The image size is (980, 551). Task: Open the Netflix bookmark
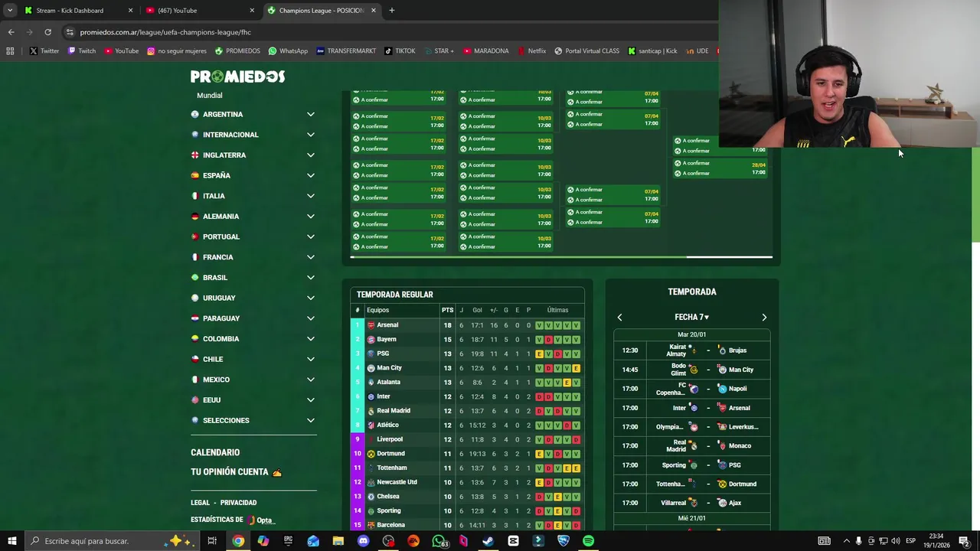click(x=531, y=51)
